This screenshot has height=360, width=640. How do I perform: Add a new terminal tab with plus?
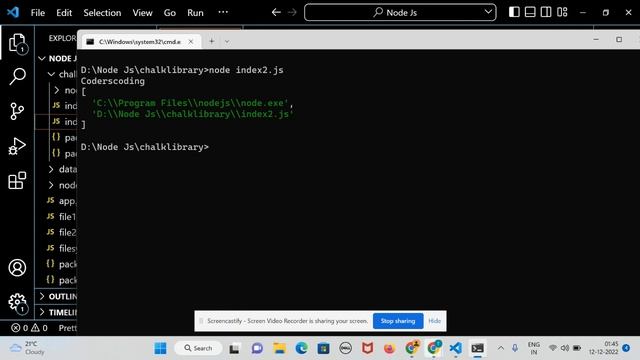click(x=211, y=41)
